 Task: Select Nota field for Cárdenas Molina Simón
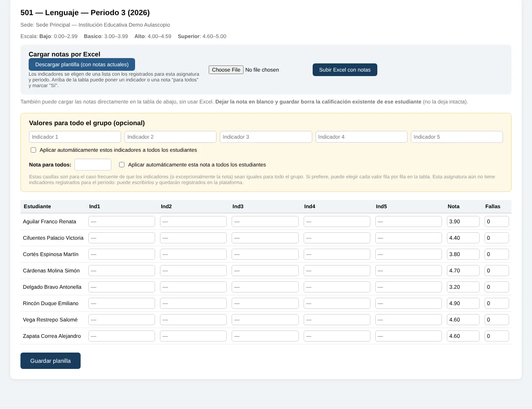tap(463, 271)
